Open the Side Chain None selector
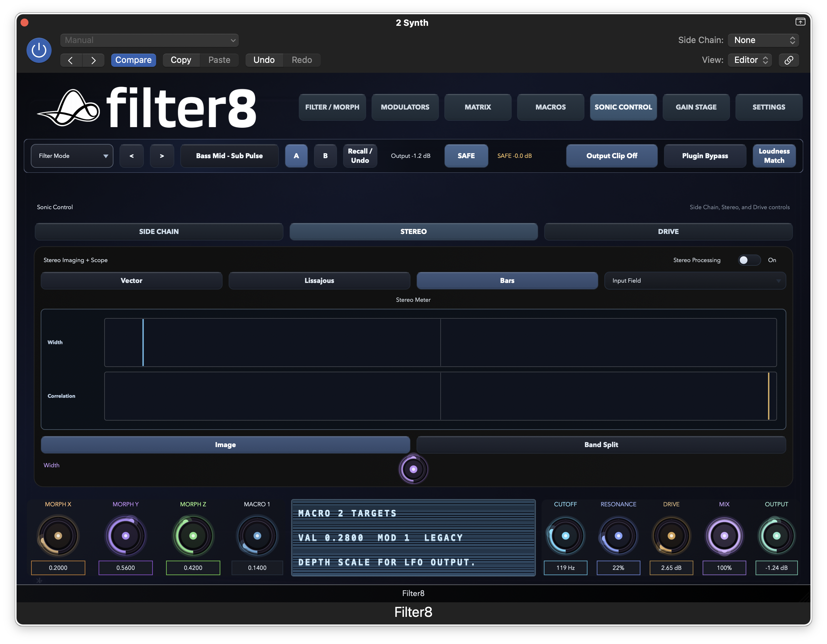827x644 pixels. pyautogui.click(x=763, y=40)
